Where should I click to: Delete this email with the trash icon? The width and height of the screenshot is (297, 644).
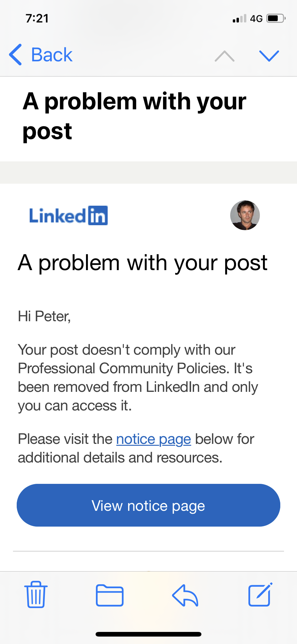pos(36,594)
